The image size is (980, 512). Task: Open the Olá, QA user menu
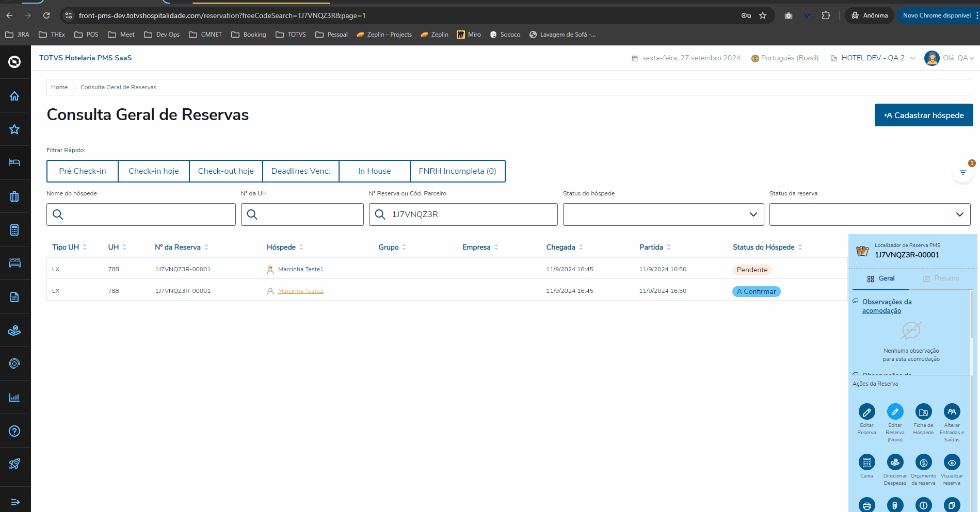point(950,58)
